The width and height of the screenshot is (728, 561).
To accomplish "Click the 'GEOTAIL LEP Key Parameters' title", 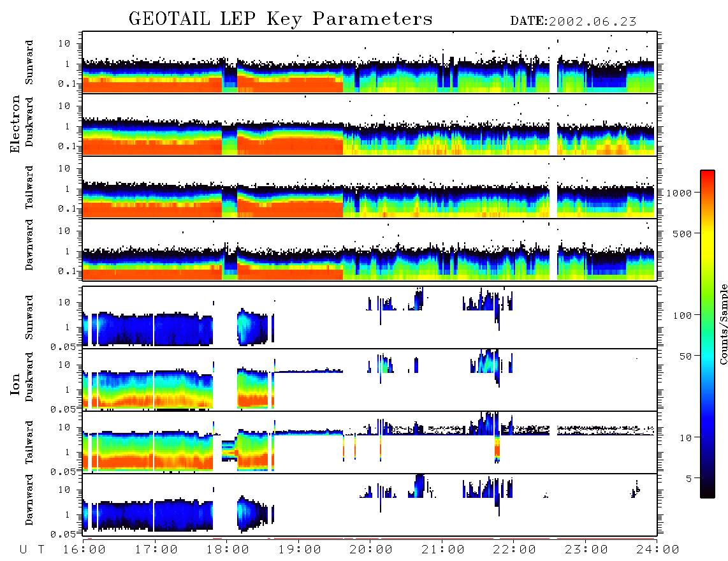I will click(x=280, y=20).
